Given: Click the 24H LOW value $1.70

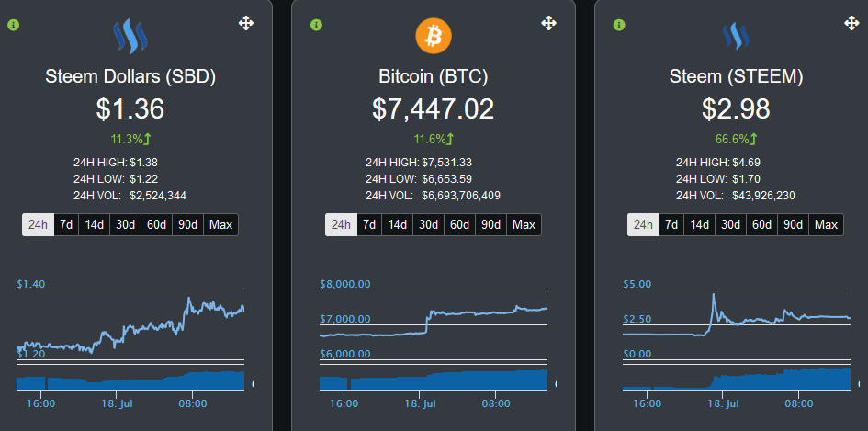Looking at the screenshot, I should click(x=746, y=179).
